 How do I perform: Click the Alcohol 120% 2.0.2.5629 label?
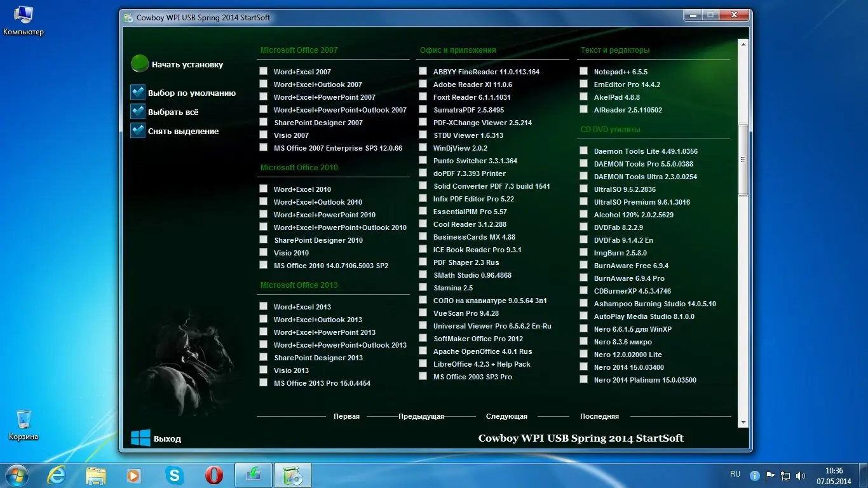pos(634,215)
